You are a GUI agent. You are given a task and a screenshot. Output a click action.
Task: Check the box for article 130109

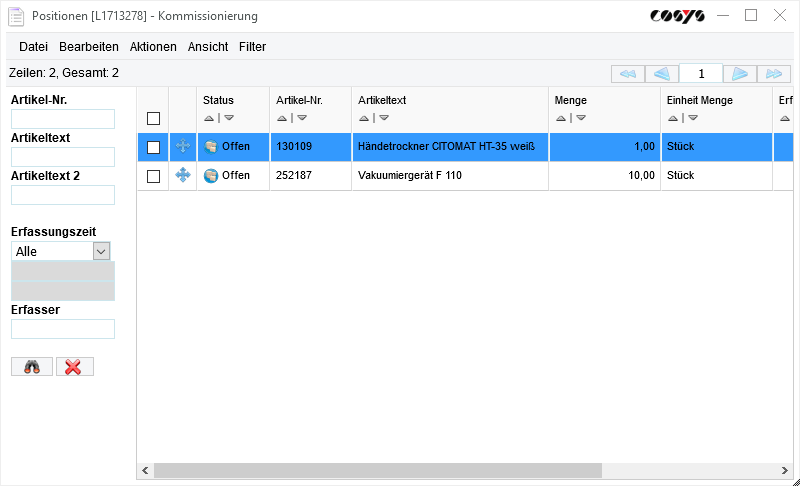tap(153, 147)
